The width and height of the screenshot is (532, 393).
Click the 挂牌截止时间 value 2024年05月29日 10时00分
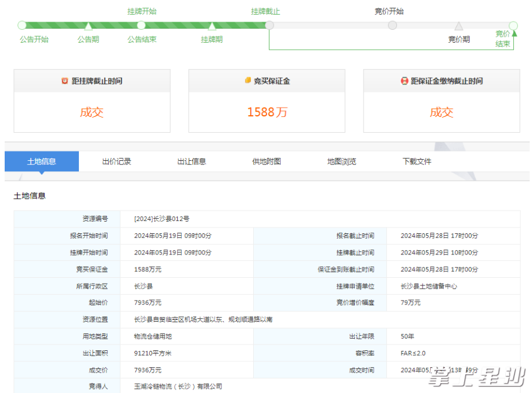[440, 253]
